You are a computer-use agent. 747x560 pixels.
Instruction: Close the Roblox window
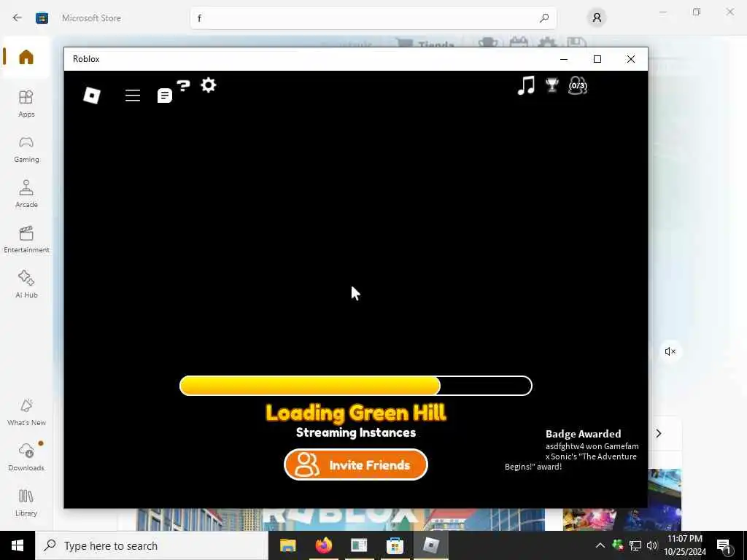click(631, 59)
